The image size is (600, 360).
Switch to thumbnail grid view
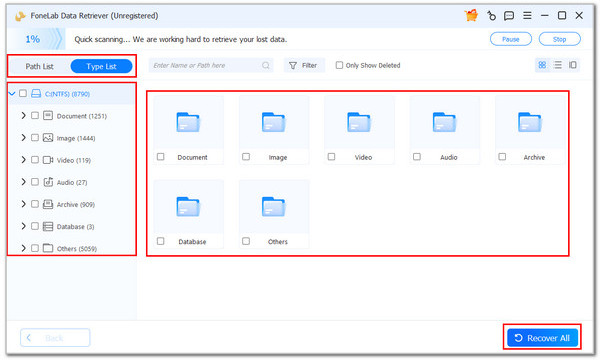[x=542, y=65]
